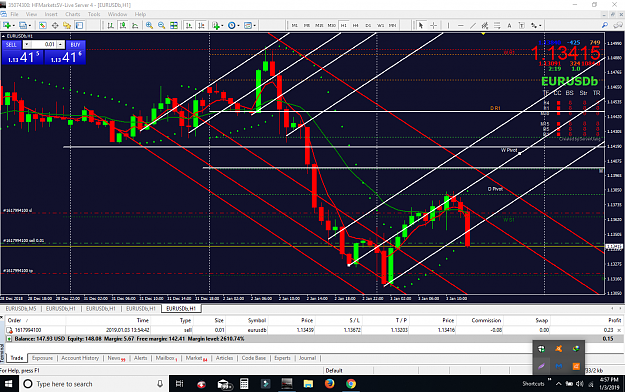Open the MQL5 community chat icon
Image resolution: width=625 pixels, height=392 pixels.
(618, 25)
